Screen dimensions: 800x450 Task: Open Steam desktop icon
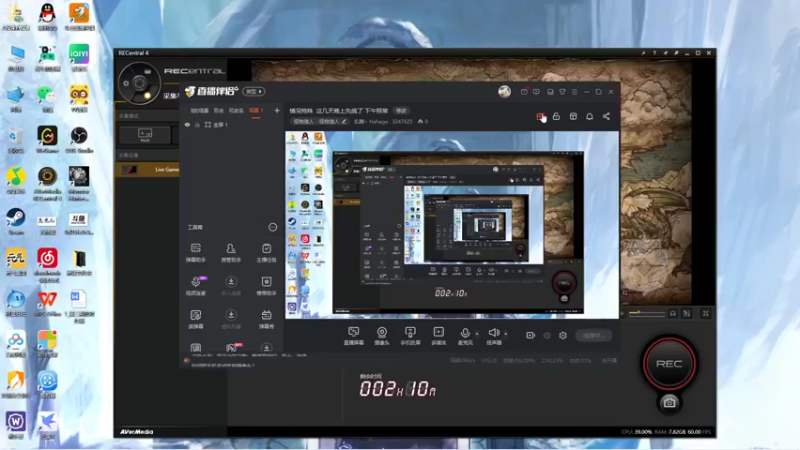coord(16,221)
